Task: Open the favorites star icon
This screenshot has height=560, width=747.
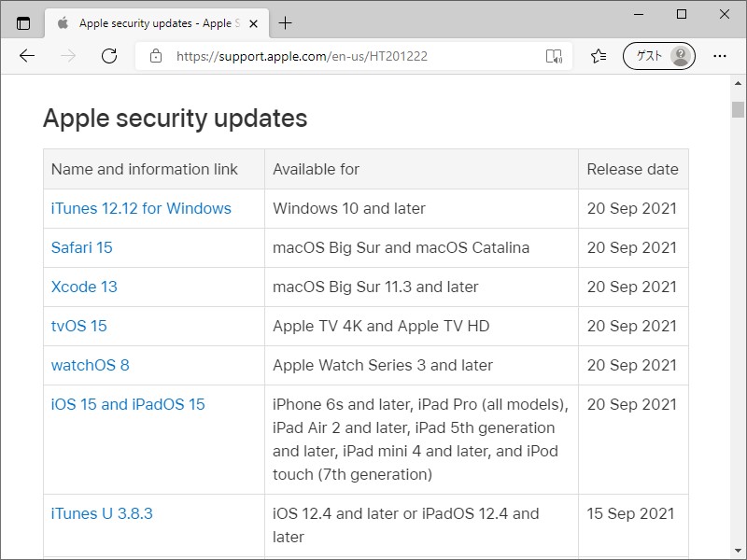Action: (x=599, y=56)
